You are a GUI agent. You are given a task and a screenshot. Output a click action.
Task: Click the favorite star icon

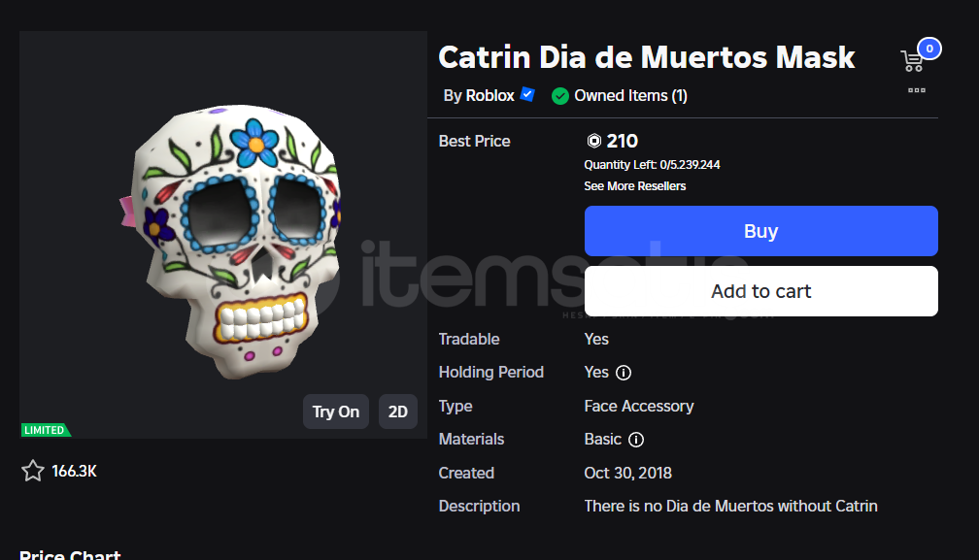[33, 472]
